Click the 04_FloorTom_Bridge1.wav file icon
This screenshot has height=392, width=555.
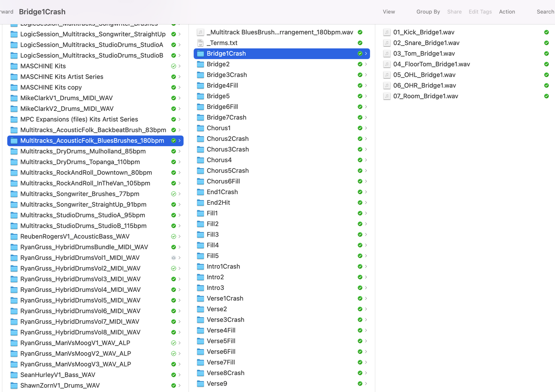point(387,64)
